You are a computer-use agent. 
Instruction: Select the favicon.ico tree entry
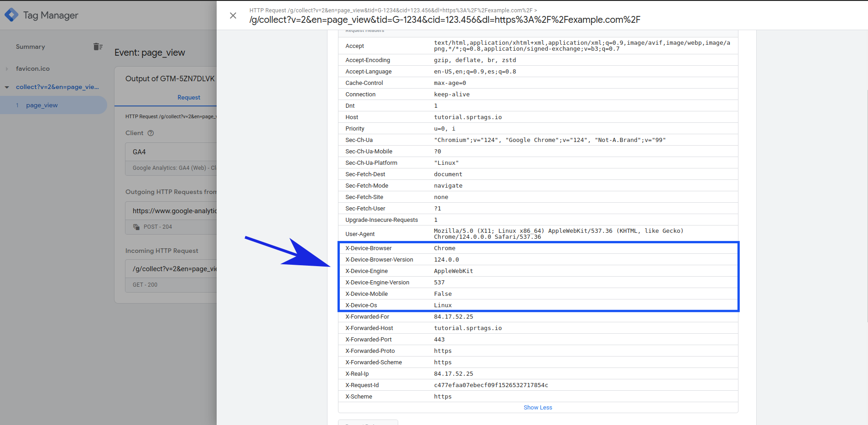33,68
